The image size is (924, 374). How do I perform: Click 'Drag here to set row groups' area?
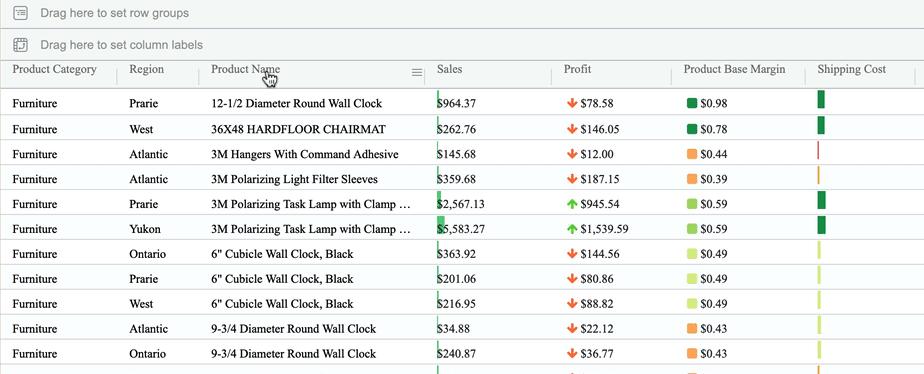click(x=114, y=13)
